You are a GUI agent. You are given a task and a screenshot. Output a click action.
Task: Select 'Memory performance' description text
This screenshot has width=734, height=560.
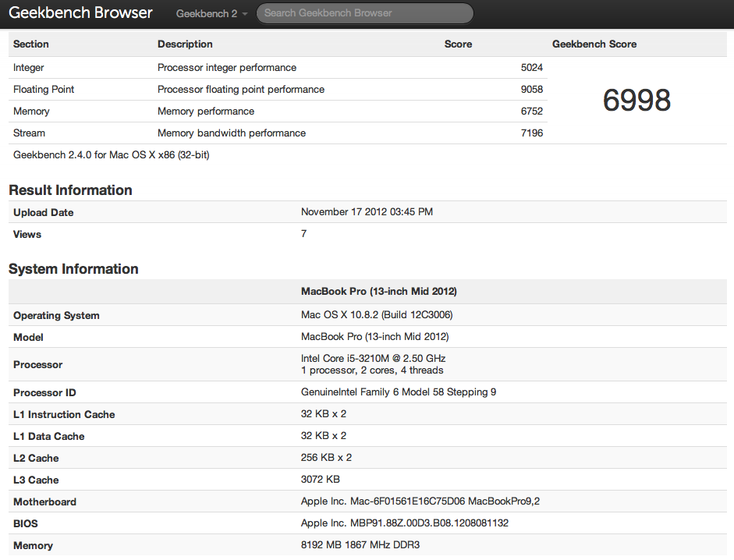point(205,112)
